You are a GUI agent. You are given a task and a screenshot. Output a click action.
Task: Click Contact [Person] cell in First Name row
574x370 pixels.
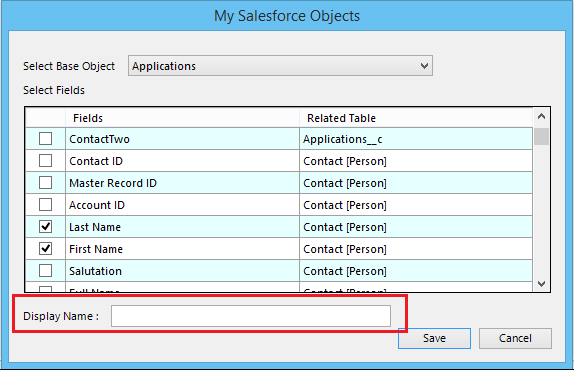[x=416, y=248]
